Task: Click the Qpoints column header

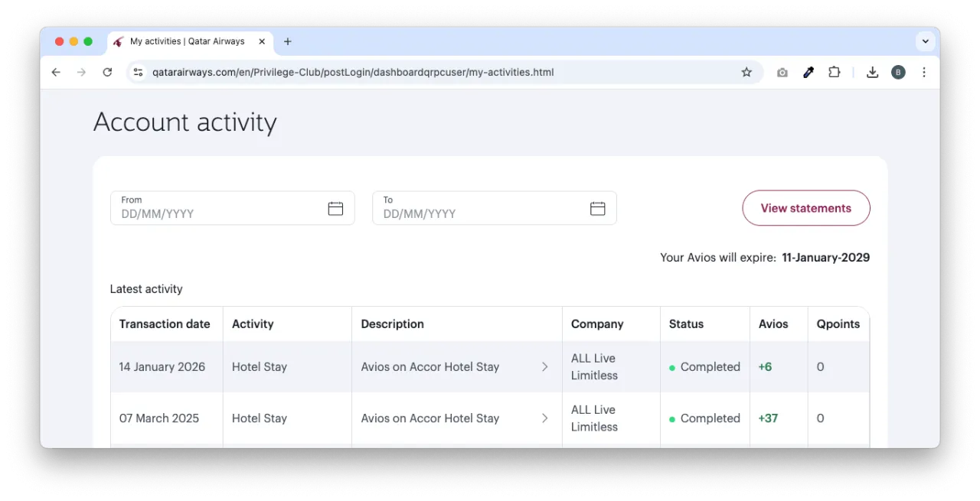Action: (838, 324)
